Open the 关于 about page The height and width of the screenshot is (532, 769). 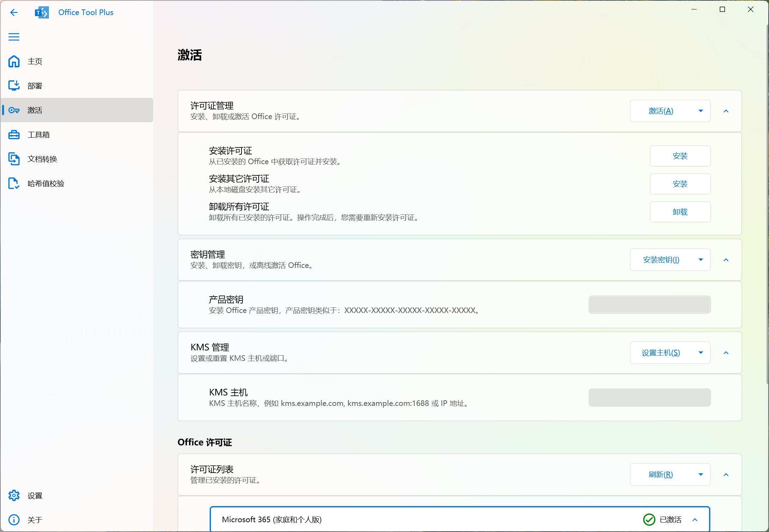(35, 520)
